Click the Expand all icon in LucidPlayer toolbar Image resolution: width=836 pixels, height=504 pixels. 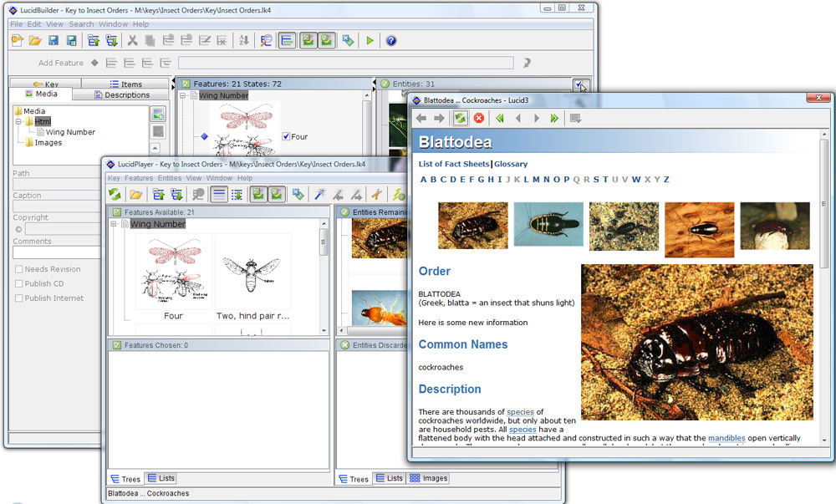176,195
